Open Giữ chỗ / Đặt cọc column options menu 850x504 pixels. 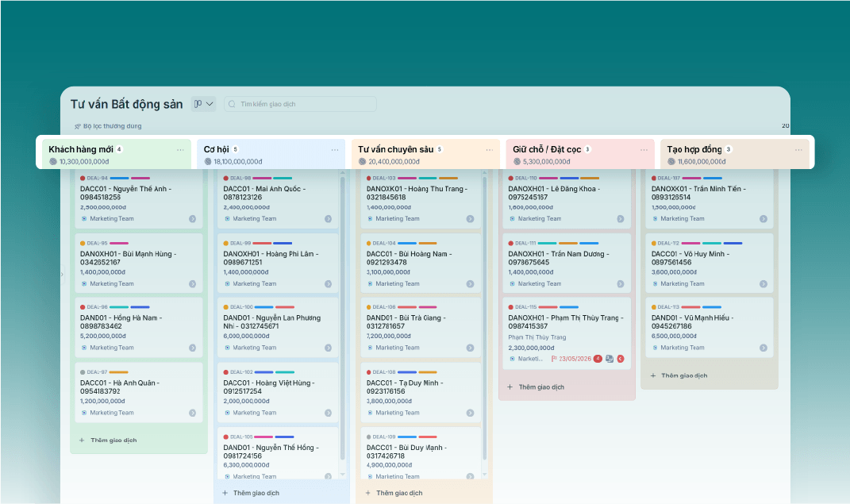click(644, 150)
